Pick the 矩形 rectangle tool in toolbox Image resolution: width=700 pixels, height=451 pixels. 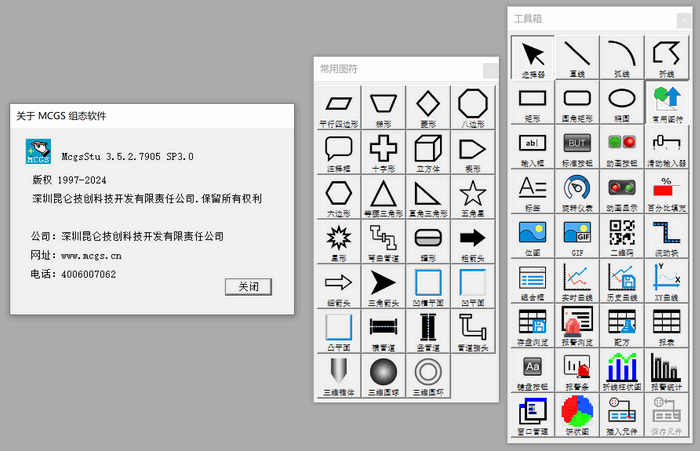[x=533, y=103]
